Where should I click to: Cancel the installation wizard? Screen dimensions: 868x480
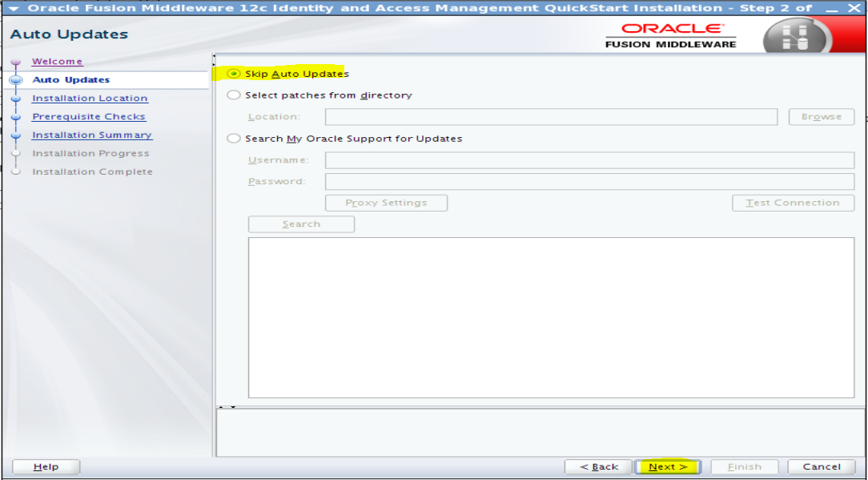point(822,466)
